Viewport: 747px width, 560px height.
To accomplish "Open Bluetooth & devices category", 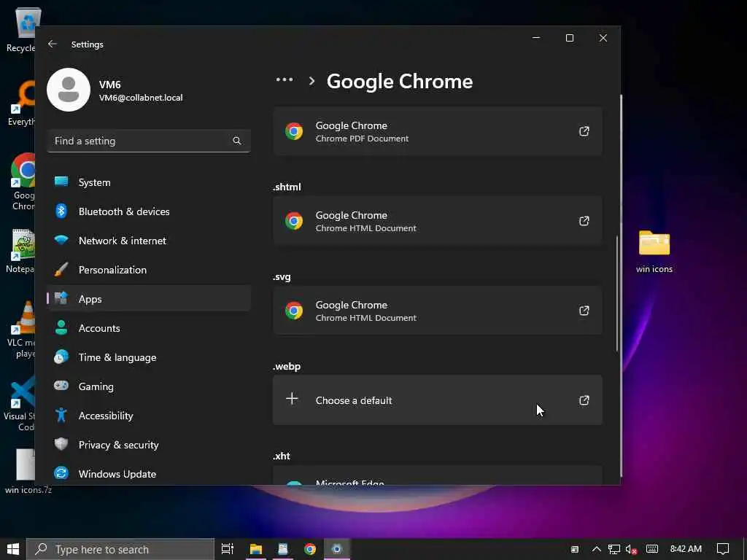I will 149,211.
